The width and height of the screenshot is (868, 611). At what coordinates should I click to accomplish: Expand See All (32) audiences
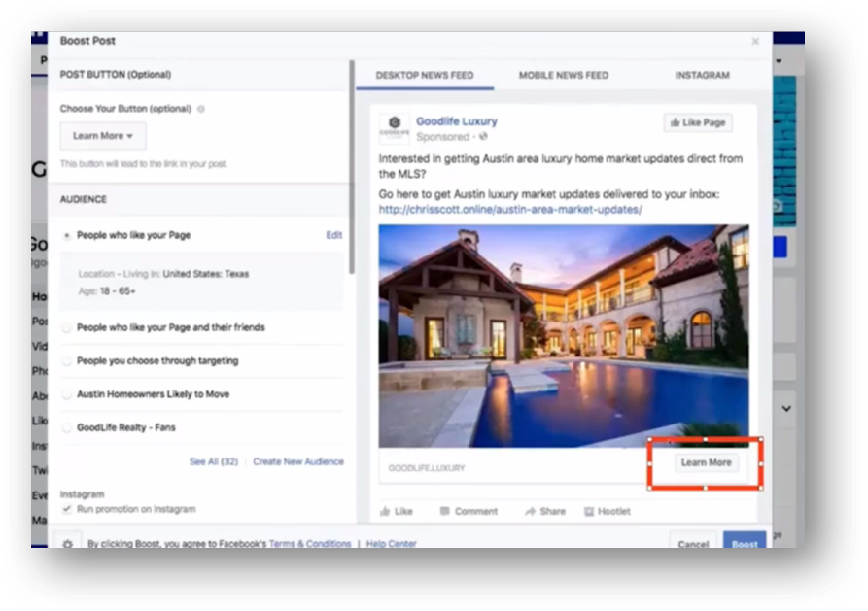213,461
